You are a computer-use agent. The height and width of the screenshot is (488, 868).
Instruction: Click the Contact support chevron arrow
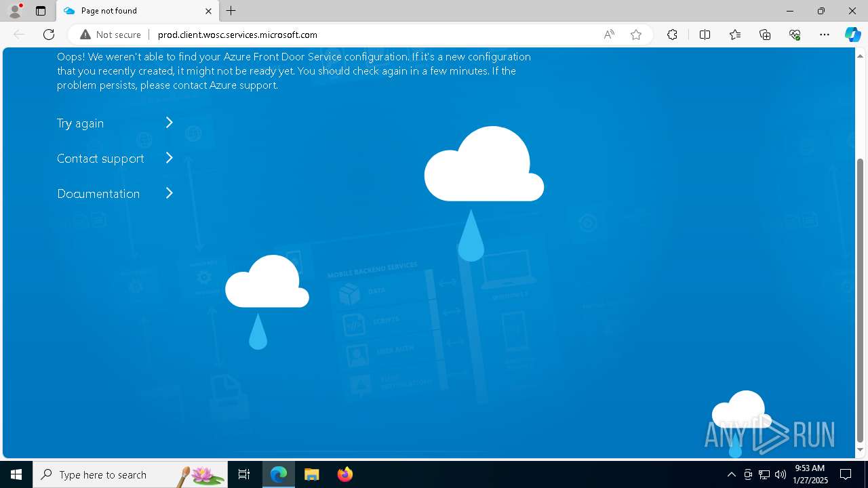tap(170, 158)
